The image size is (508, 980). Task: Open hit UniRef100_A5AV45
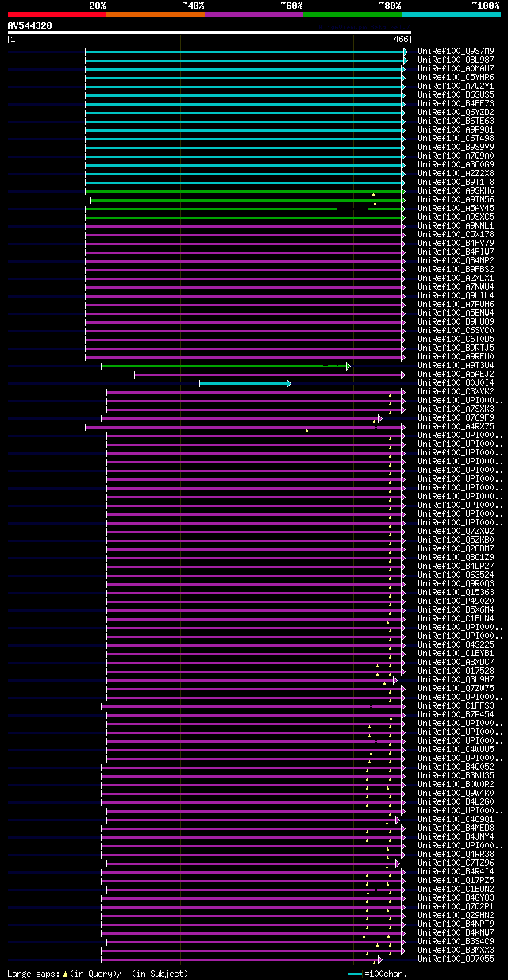pyautogui.click(x=456, y=208)
